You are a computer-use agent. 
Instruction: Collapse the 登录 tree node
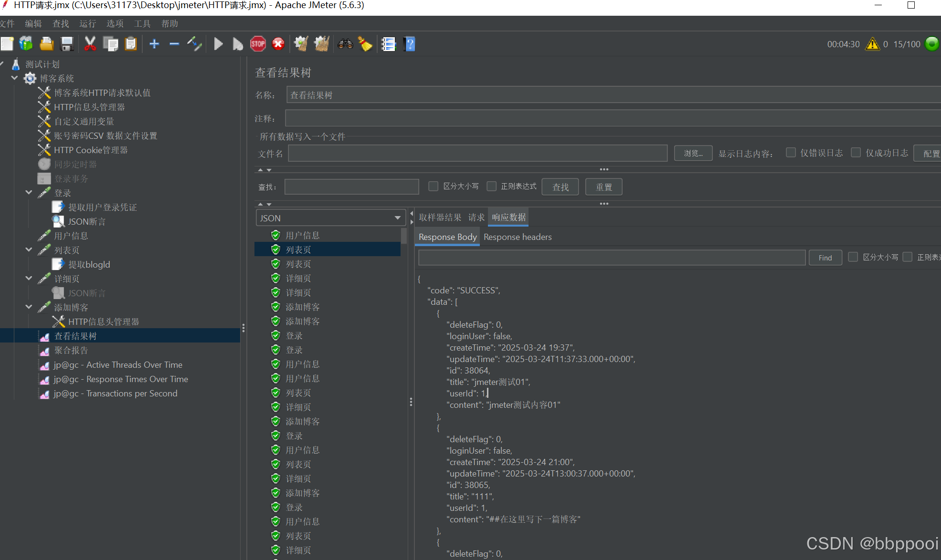(x=29, y=193)
